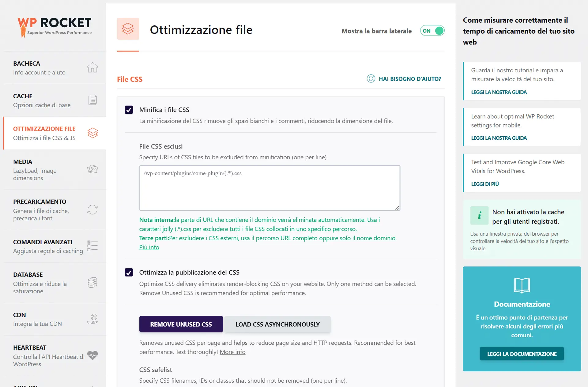Click the Documentazione book icon

tap(522, 286)
